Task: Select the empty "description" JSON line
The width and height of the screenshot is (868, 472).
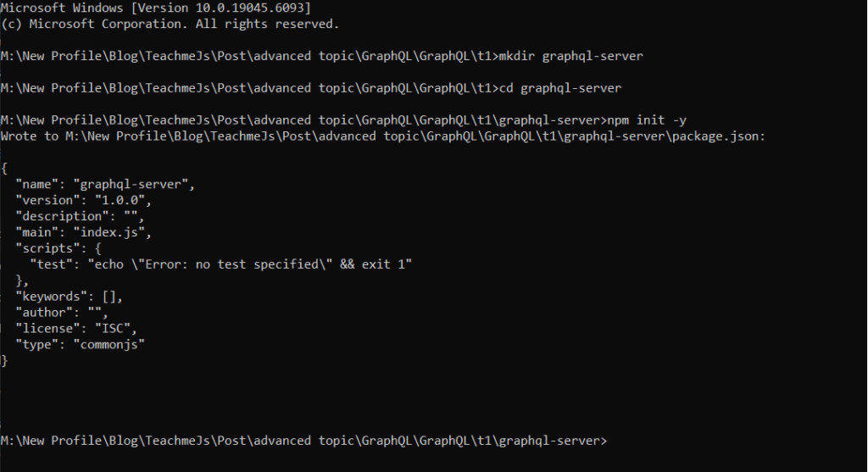Action: pyautogui.click(x=80, y=216)
